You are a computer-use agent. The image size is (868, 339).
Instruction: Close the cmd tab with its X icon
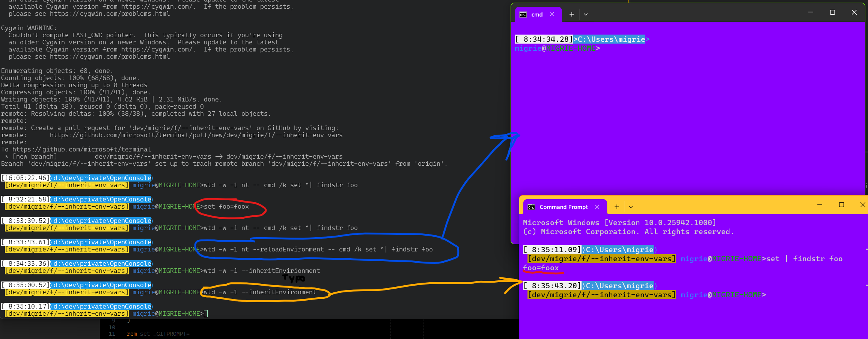pos(552,14)
